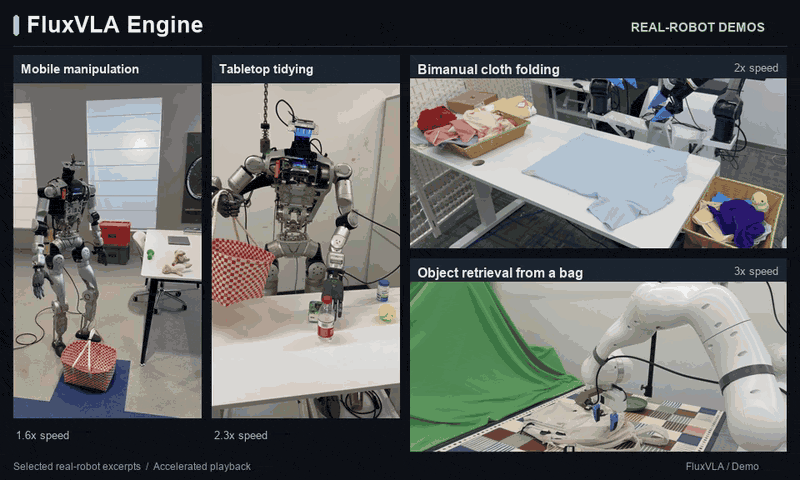The image size is (800, 480).
Task: Click the FluxVLA Engine title
Action: coord(115,24)
